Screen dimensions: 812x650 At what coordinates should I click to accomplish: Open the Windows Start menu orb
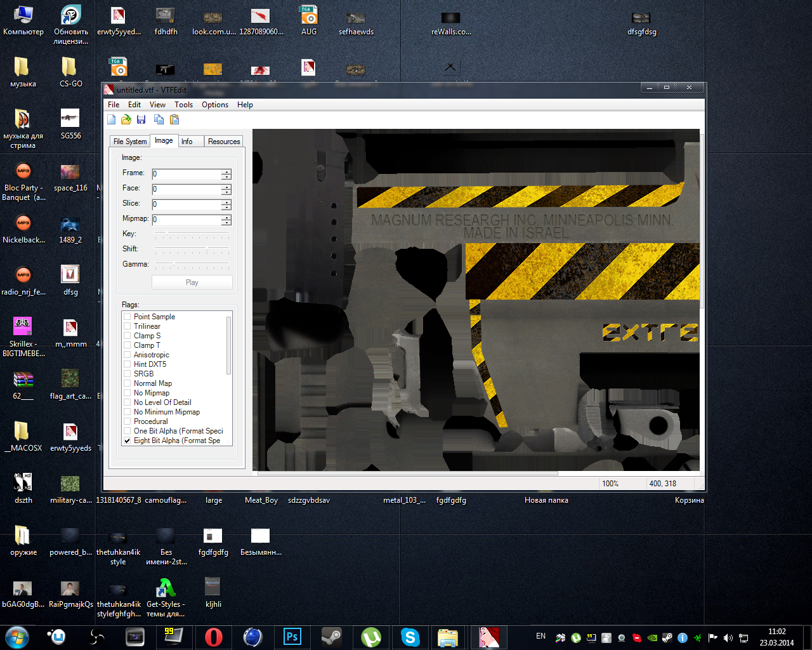(x=17, y=637)
